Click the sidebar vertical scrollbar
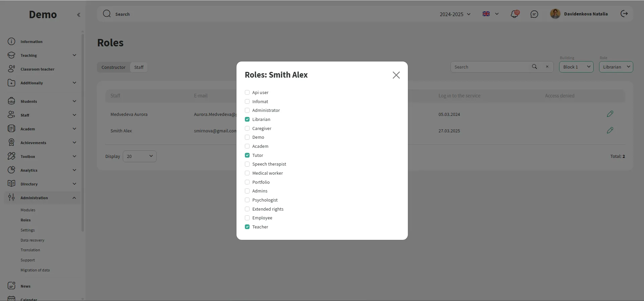The width and height of the screenshot is (644, 301). 83,131
